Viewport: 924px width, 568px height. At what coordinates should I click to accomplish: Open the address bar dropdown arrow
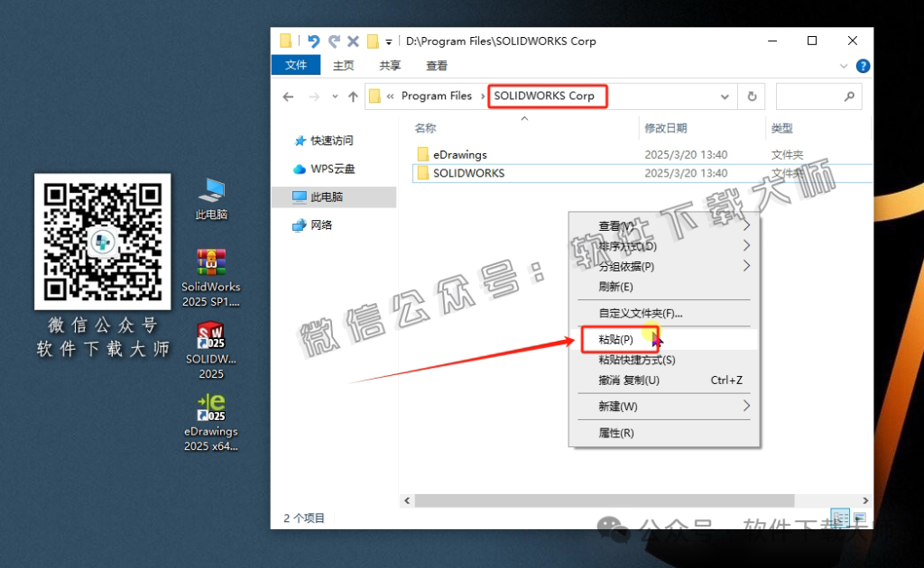pos(725,96)
